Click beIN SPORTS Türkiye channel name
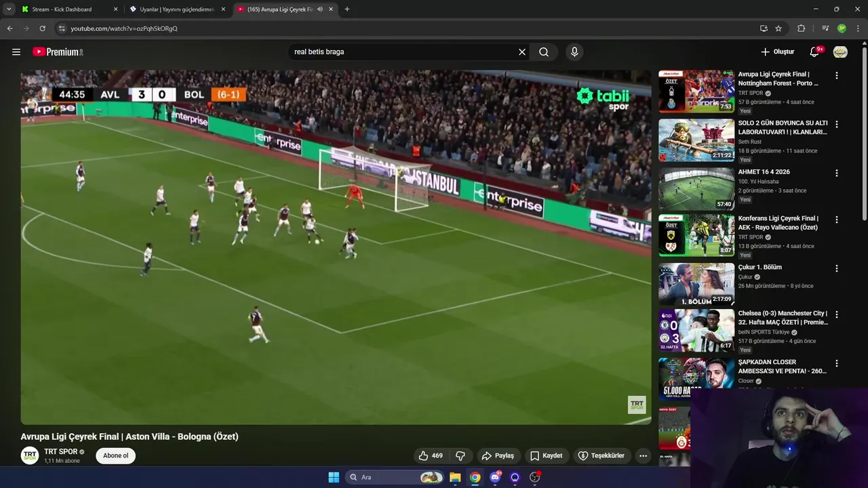Image resolution: width=868 pixels, height=488 pixels. pos(764,332)
